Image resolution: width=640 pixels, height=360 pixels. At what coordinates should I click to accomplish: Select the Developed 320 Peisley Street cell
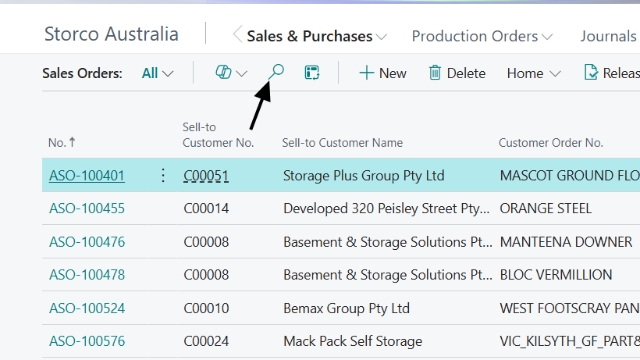pos(386,209)
